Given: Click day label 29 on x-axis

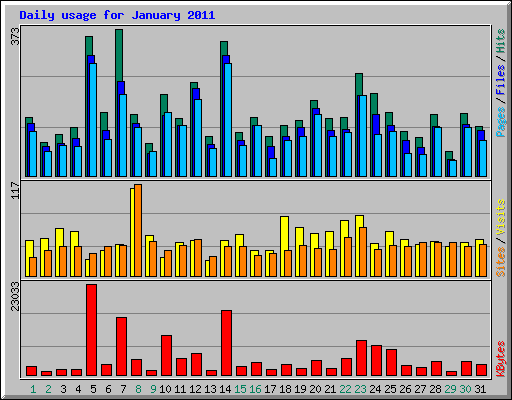Looking at the screenshot, I should [x=450, y=389].
